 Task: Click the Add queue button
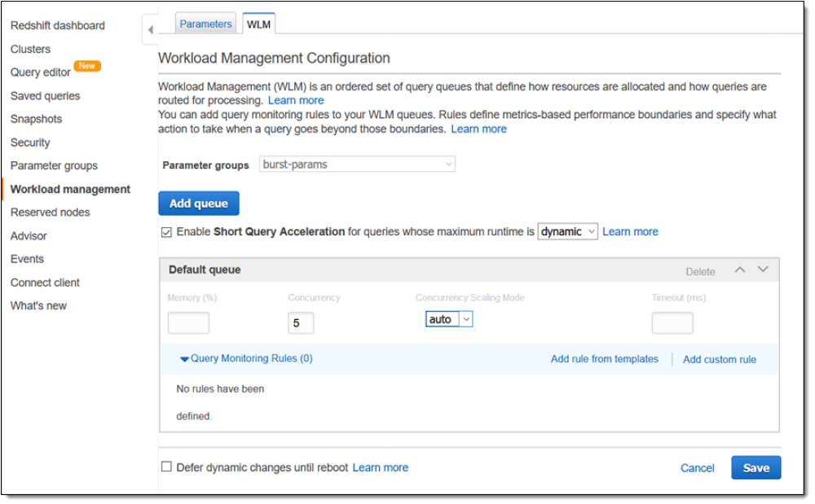[199, 204]
